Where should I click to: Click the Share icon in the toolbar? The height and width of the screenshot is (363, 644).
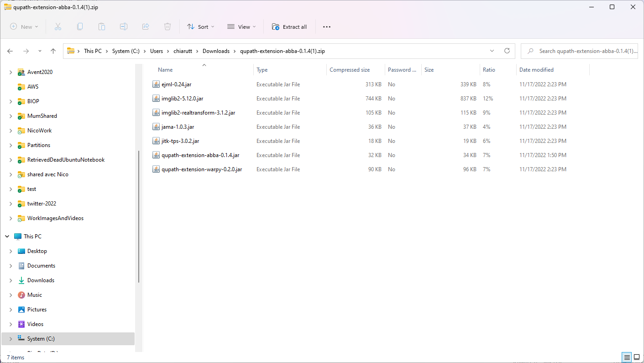[145, 26]
